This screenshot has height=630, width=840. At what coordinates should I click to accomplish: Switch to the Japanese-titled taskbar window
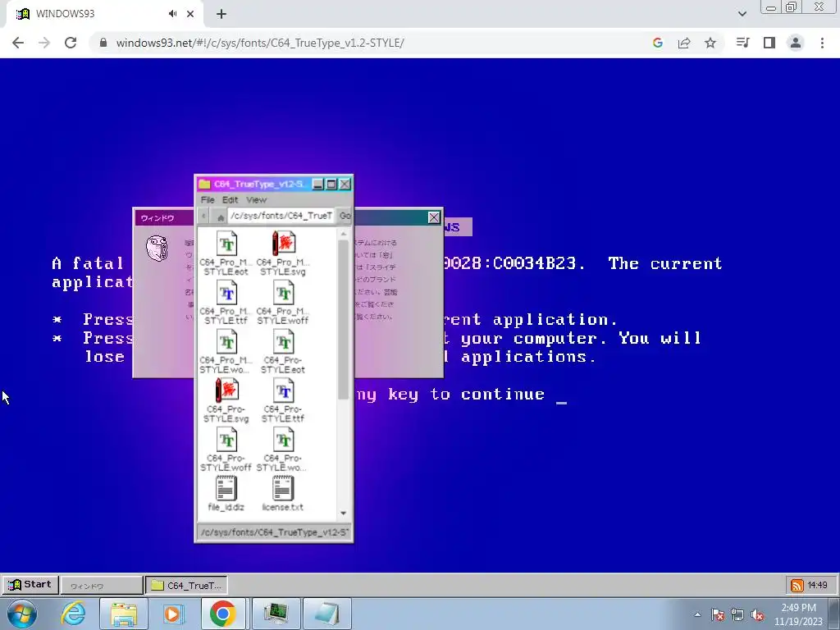101,586
